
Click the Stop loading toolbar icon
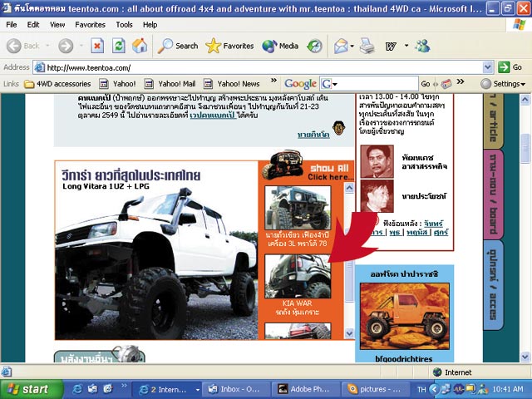97,46
